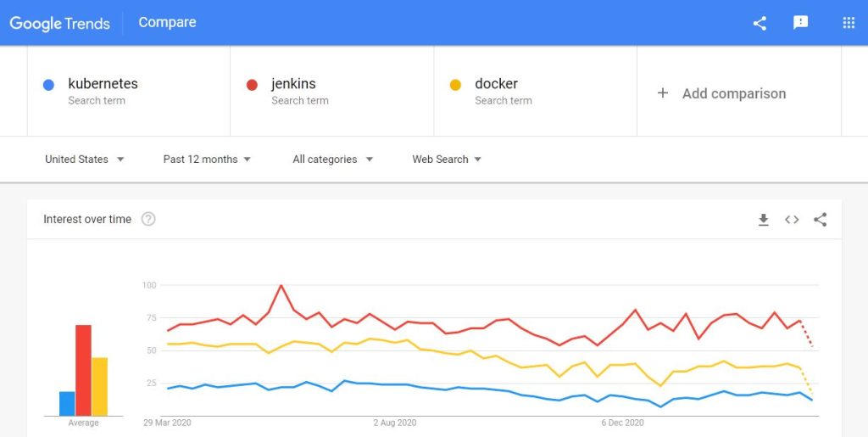Click the Google Trends logo
This screenshot has height=437, width=868.
(x=59, y=23)
